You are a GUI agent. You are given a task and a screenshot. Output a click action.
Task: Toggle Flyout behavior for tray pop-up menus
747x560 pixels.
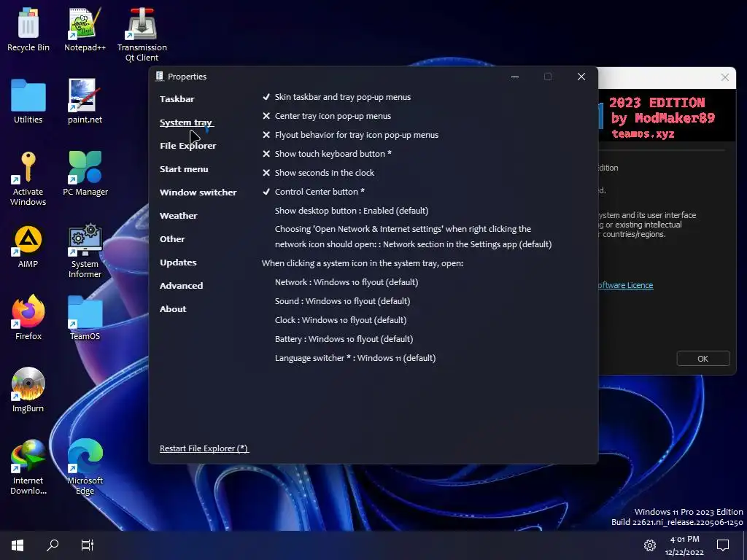[x=350, y=135]
